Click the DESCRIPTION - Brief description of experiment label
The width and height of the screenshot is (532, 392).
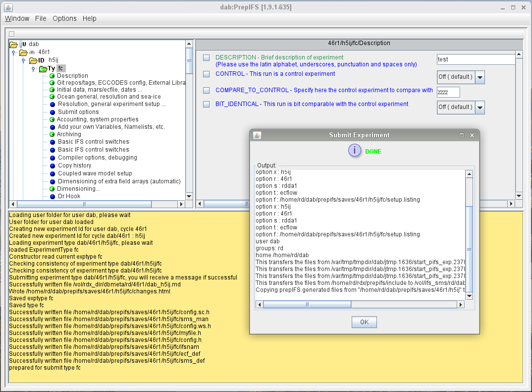[x=279, y=57]
